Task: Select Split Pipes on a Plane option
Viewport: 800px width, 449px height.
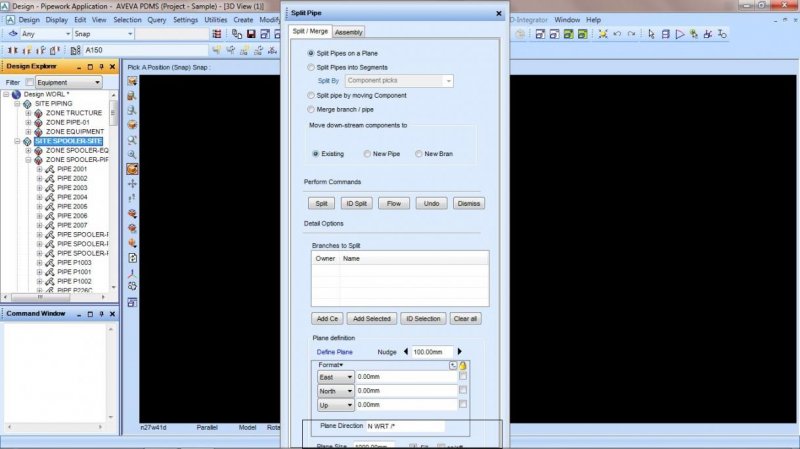Action: tap(311, 53)
